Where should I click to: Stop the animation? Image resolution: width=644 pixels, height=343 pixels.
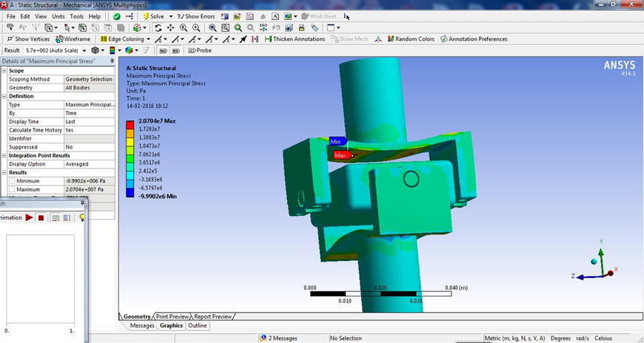tap(41, 218)
